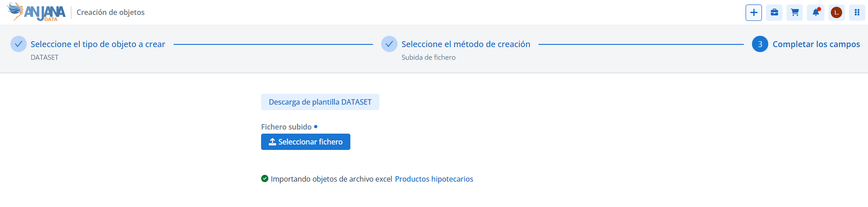Open the shopping cart icon

[795, 13]
